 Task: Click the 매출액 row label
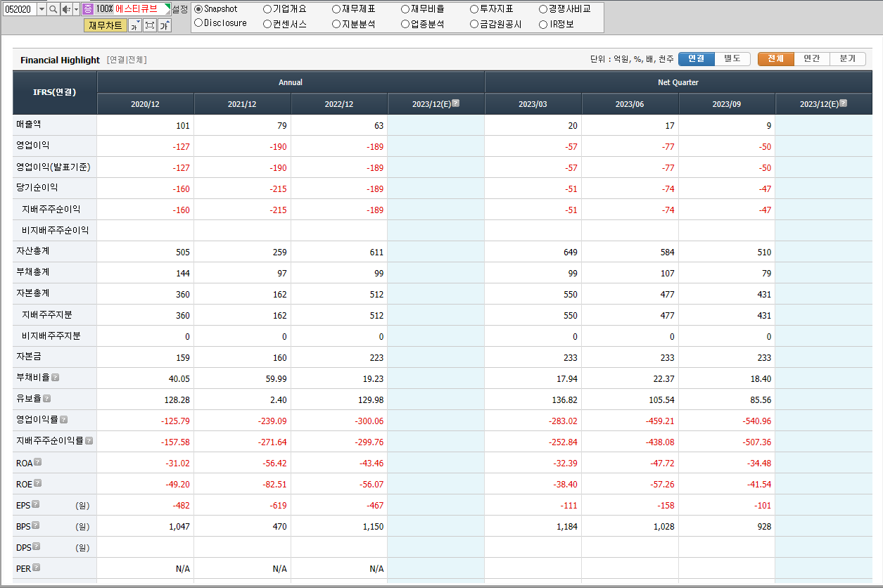(x=29, y=124)
